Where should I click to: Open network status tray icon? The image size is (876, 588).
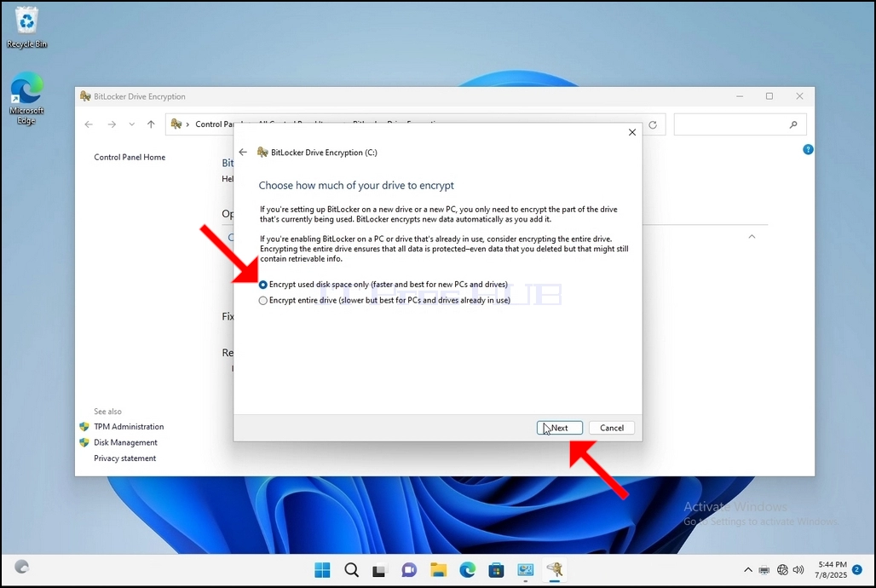[782, 570]
